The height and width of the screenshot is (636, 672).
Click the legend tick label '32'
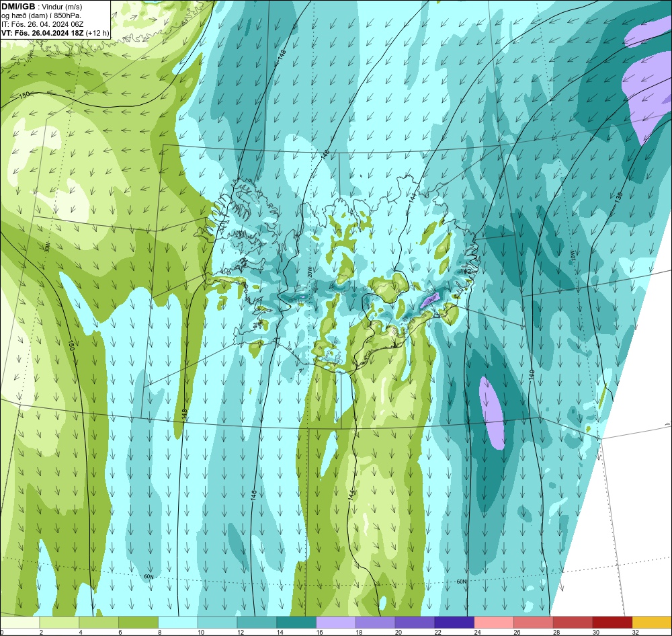636,632
